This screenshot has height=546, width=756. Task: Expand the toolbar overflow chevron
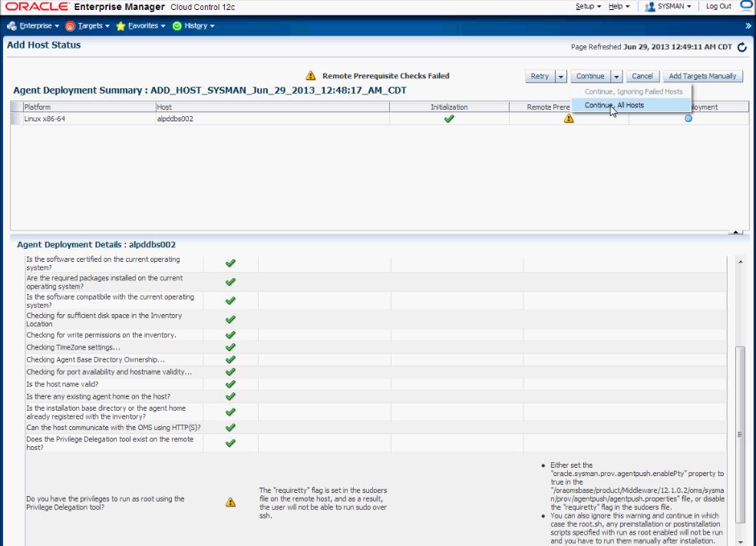[748, 25]
